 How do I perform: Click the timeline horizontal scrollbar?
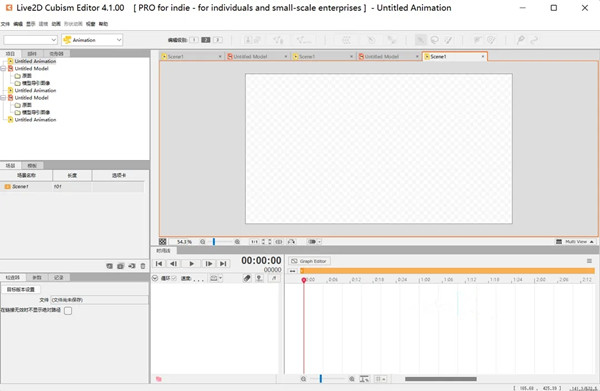coord(441,379)
